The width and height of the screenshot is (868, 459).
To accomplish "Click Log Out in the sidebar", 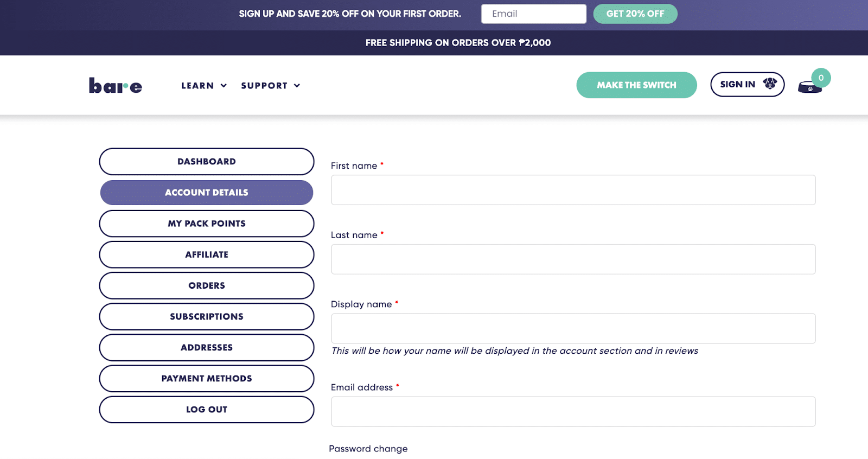I will coord(207,410).
